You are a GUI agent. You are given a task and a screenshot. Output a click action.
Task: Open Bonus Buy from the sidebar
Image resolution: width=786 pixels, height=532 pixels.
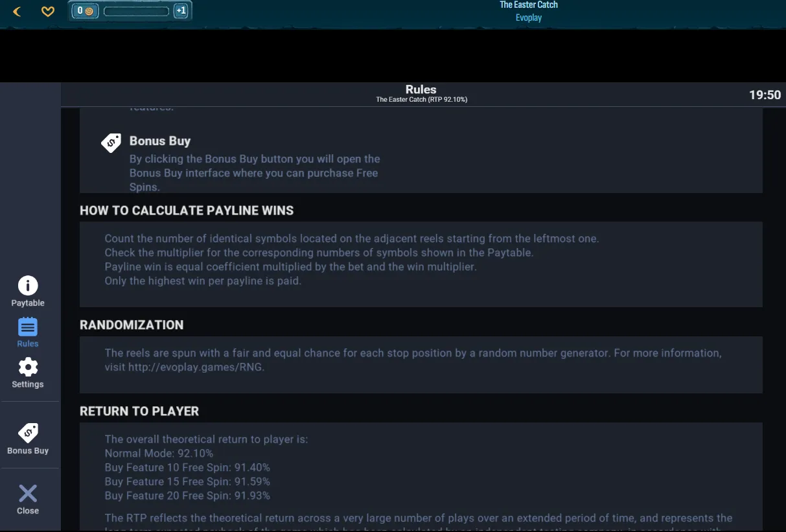click(28, 439)
